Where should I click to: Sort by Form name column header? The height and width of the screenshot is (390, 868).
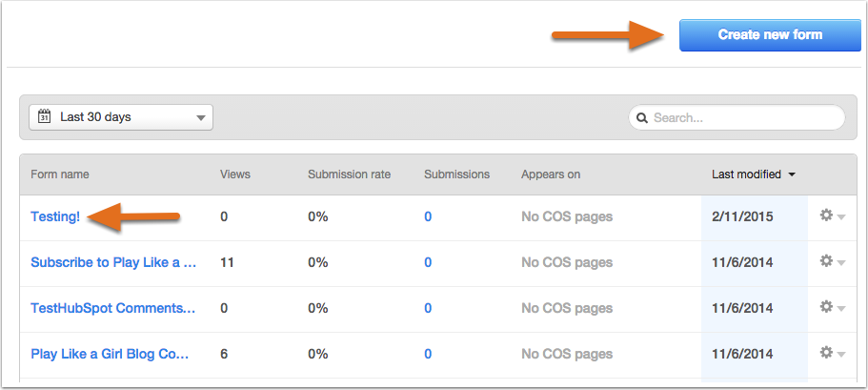(x=60, y=174)
